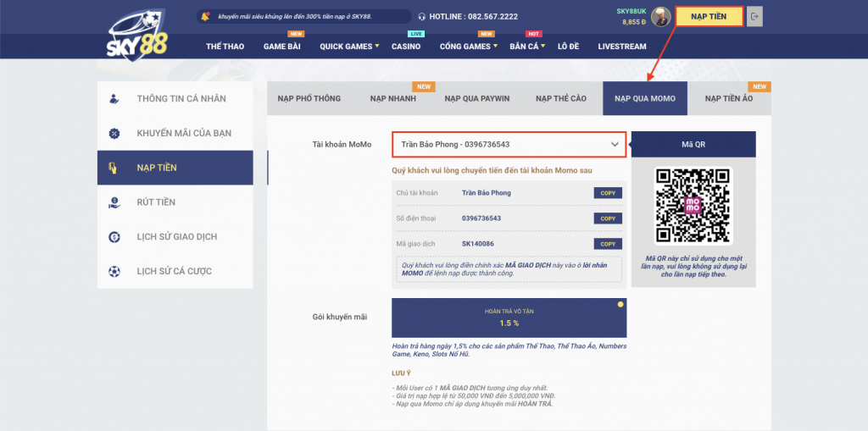Copy the Chủ tài khoản name

pos(608,193)
